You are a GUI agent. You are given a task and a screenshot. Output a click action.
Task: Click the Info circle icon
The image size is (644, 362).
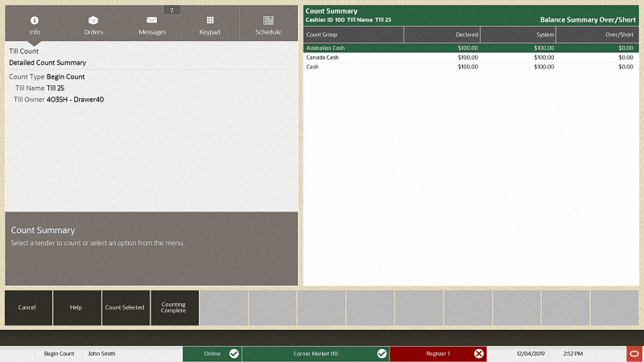[35, 20]
